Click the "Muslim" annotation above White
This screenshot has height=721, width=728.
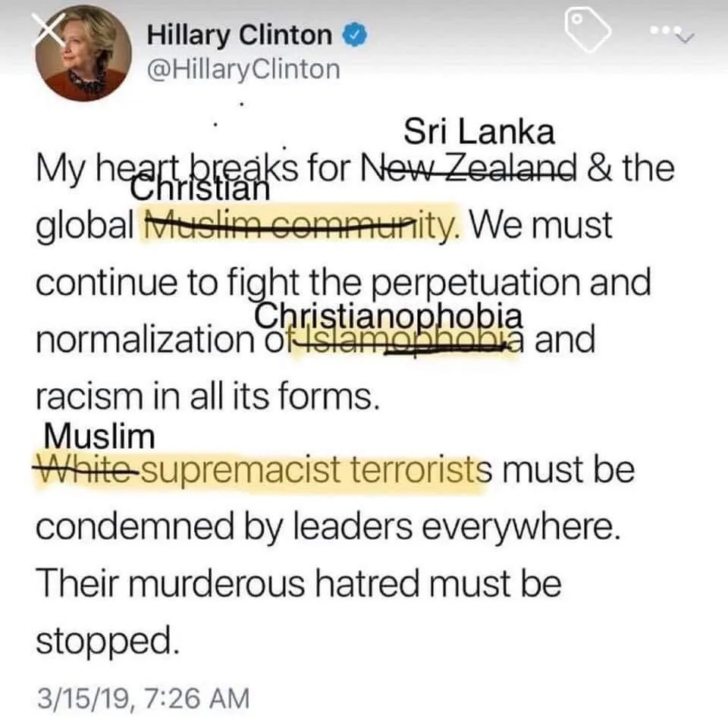point(99,437)
